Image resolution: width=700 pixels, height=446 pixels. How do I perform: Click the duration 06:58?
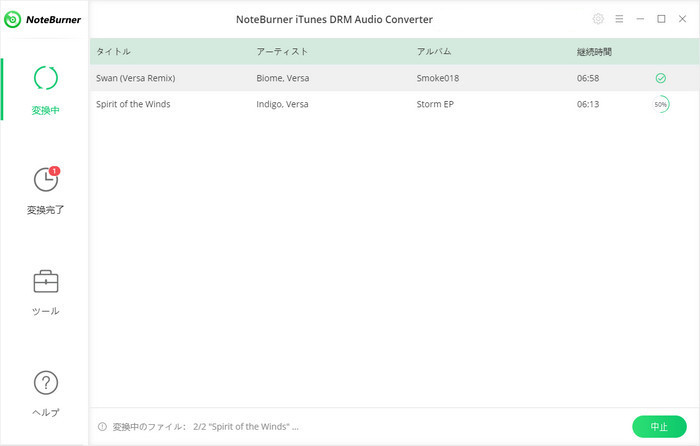point(588,78)
